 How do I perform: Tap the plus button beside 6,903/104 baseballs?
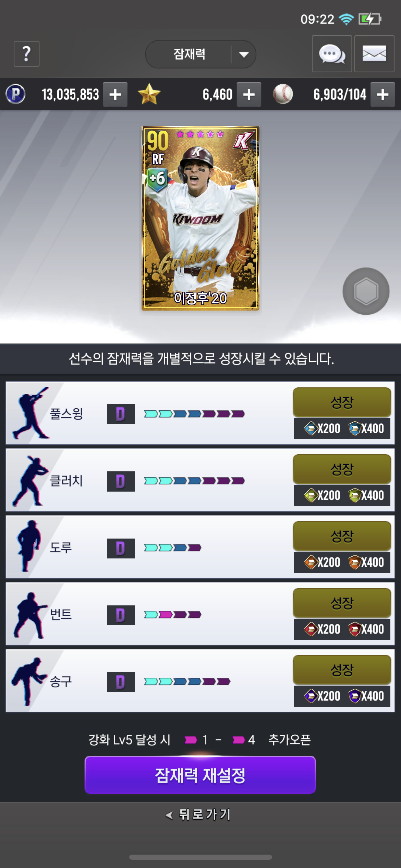pyautogui.click(x=383, y=95)
